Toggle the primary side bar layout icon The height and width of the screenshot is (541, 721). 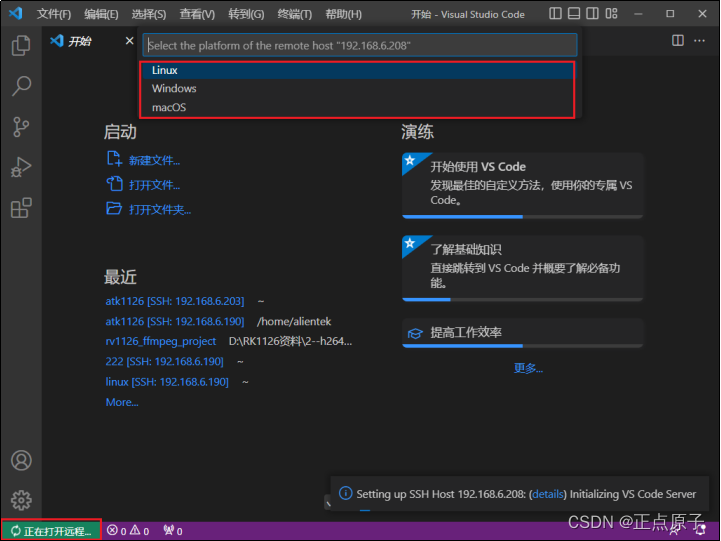coord(555,13)
